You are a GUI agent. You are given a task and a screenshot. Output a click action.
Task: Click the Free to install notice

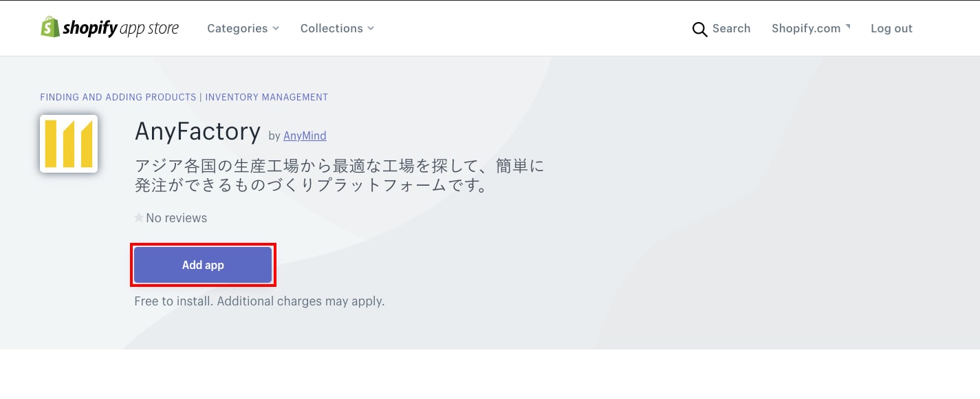pyautogui.click(x=259, y=301)
